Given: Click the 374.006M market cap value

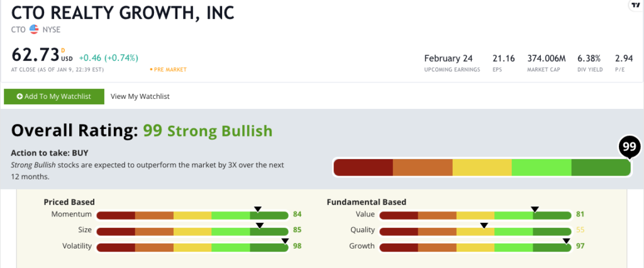Looking at the screenshot, I should click(x=547, y=59).
